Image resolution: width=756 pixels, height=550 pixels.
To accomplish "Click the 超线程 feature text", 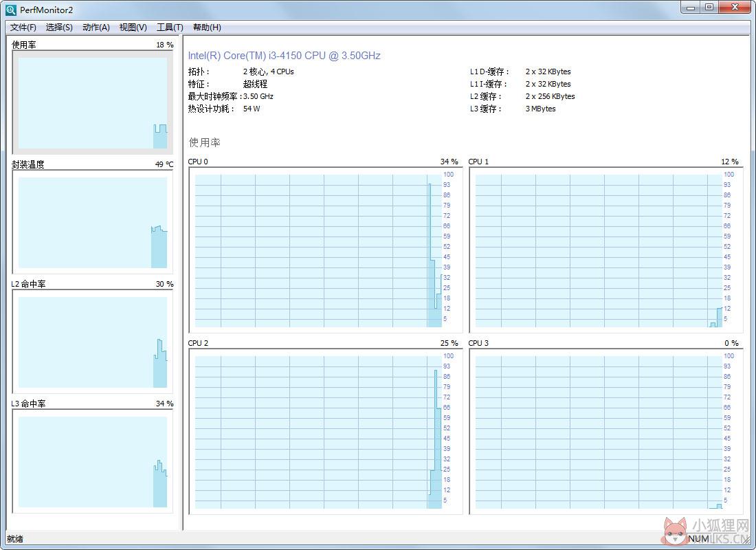I will 255,84.
